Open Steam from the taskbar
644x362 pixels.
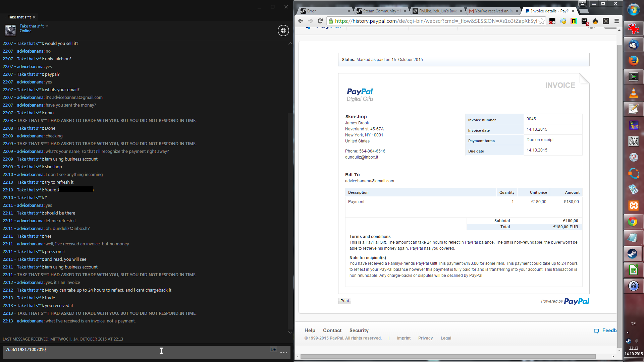(x=633, y=254)
